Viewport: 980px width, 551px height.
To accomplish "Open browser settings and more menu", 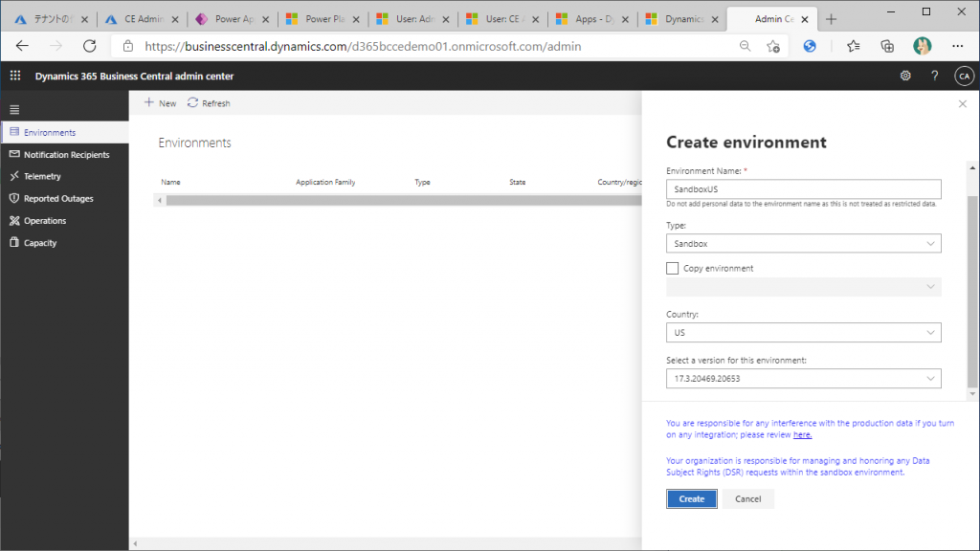I will pos(957,46).
